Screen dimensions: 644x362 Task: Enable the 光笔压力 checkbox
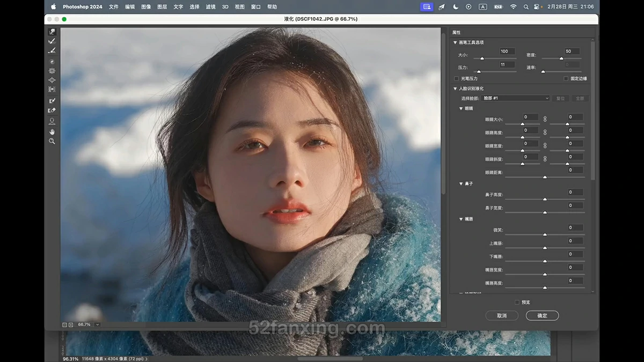457,78
